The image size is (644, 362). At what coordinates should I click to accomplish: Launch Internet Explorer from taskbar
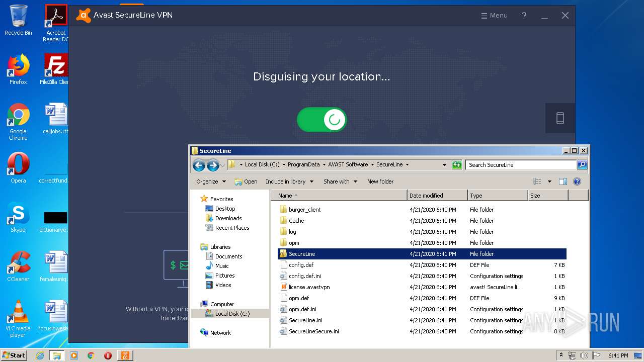[40, 355]
